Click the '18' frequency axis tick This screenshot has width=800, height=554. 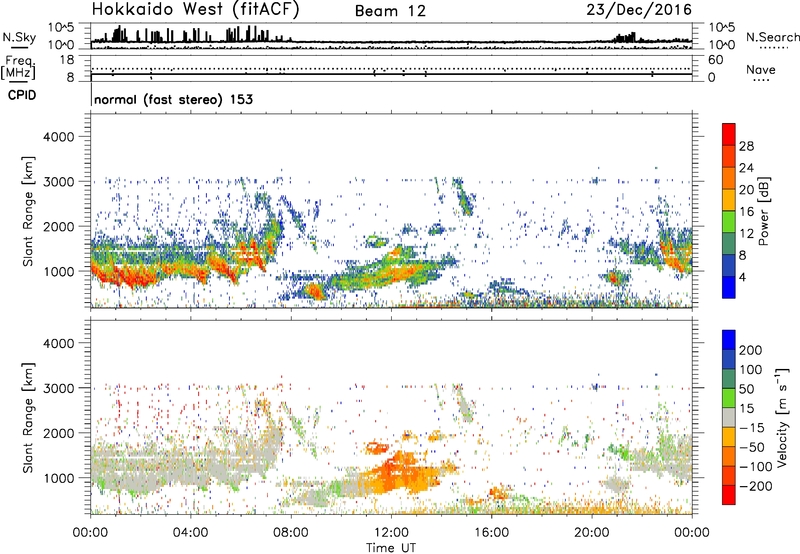[x=67, y=60]
